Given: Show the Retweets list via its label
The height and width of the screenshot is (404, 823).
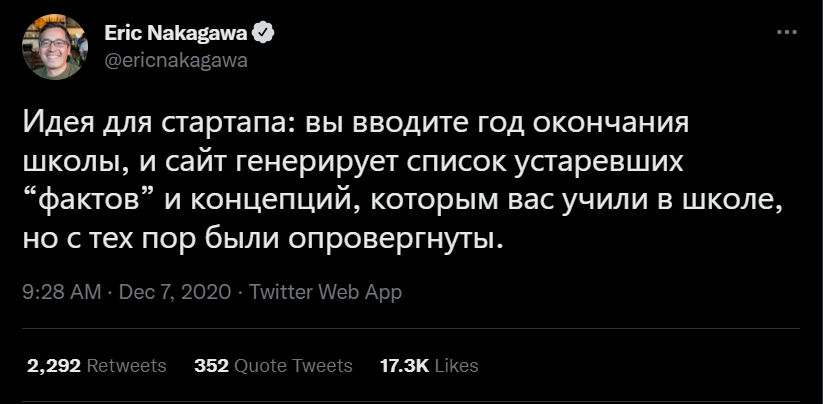Looking at the screenshot, I should 127,366.
